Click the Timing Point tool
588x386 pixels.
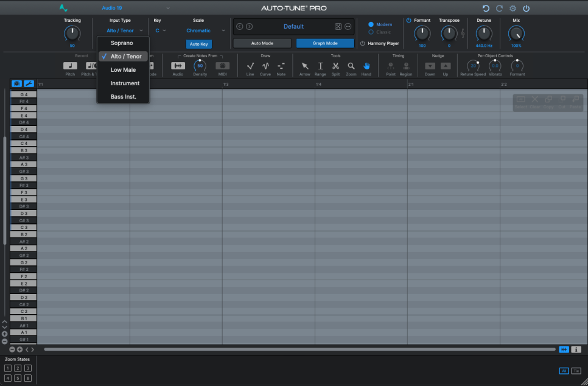pyautogui.click(x=391, y=66)
